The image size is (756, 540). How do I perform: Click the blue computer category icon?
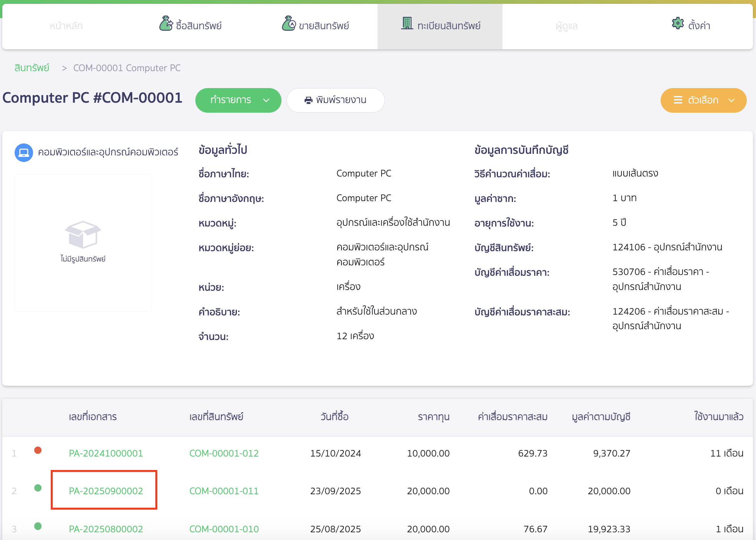tap(24, 153)
